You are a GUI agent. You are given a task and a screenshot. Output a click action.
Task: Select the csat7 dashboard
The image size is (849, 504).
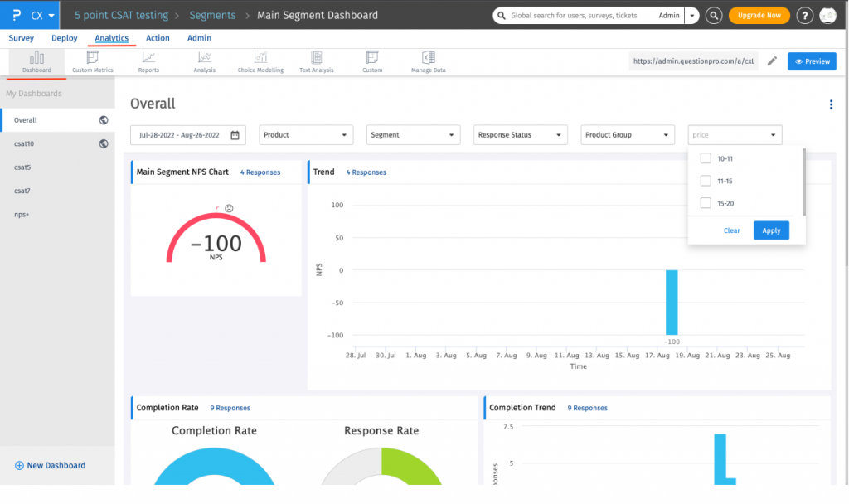(57, 191)
